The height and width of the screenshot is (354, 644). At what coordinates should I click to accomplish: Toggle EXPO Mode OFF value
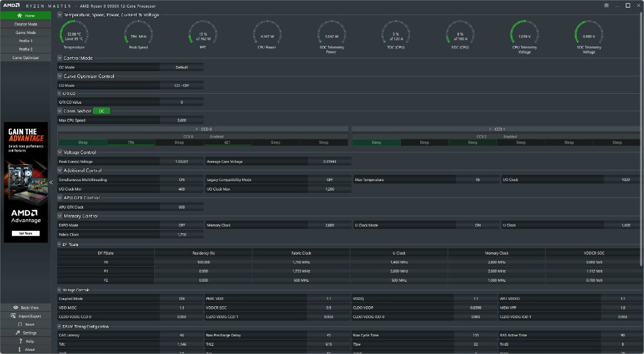tap(181, 225)
